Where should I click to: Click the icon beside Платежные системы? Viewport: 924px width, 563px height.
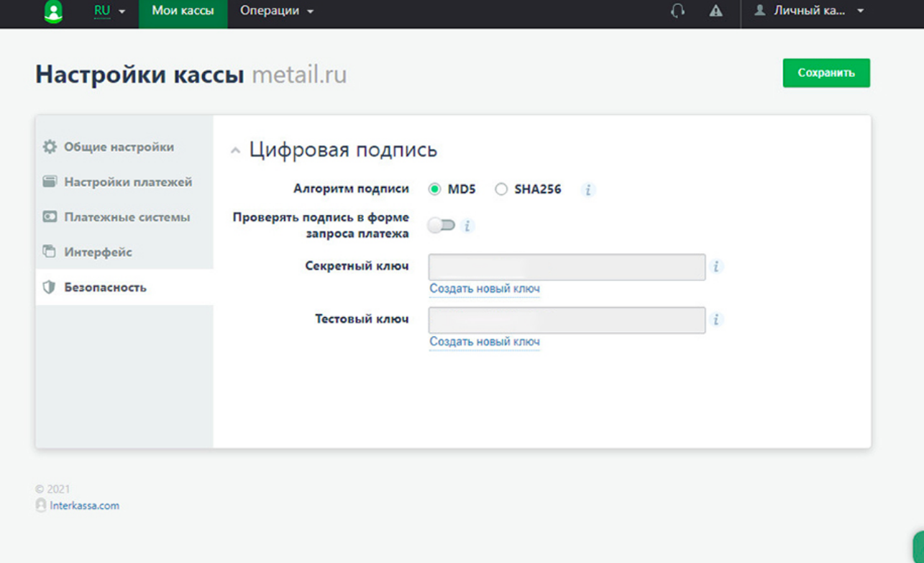pyautogui.click(x=50, y=217)
